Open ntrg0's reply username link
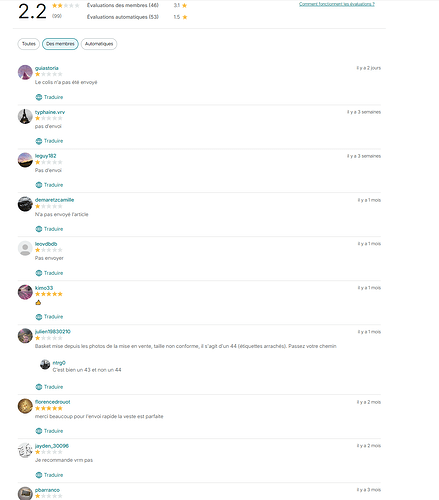439x500 pixels. coord(59,363)
